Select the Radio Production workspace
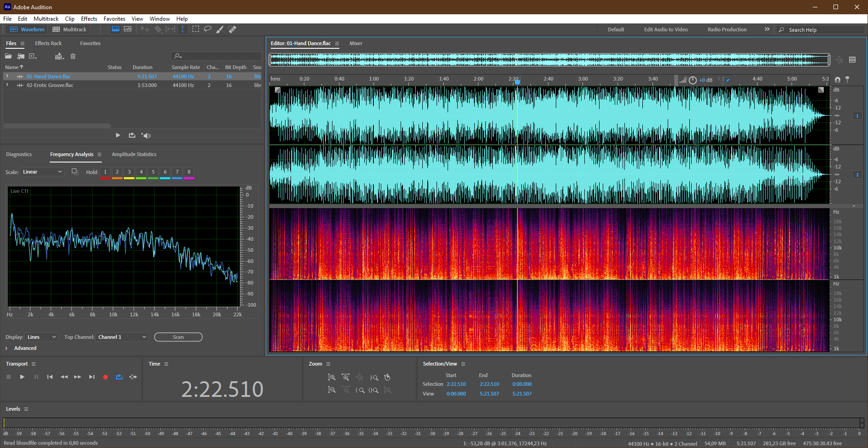 click(x=727, y=29)
